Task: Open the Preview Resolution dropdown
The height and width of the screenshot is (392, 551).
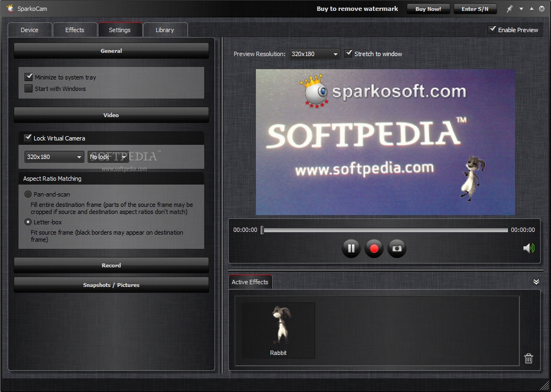Action: 315,54
